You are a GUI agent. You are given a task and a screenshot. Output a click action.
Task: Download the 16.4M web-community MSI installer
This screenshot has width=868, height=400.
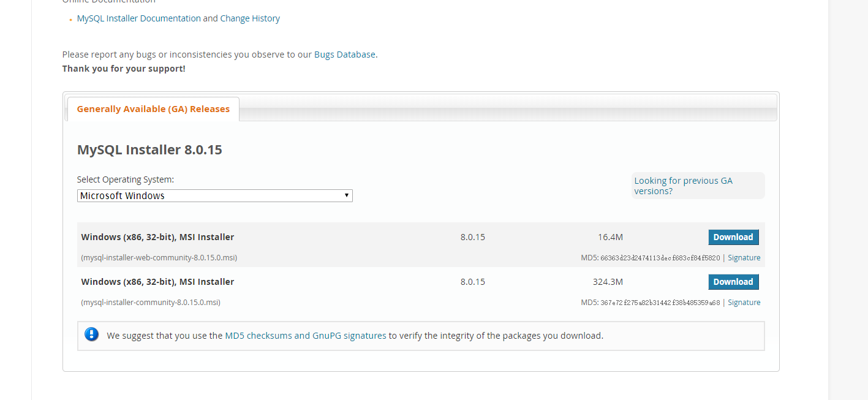pos(733,237)
